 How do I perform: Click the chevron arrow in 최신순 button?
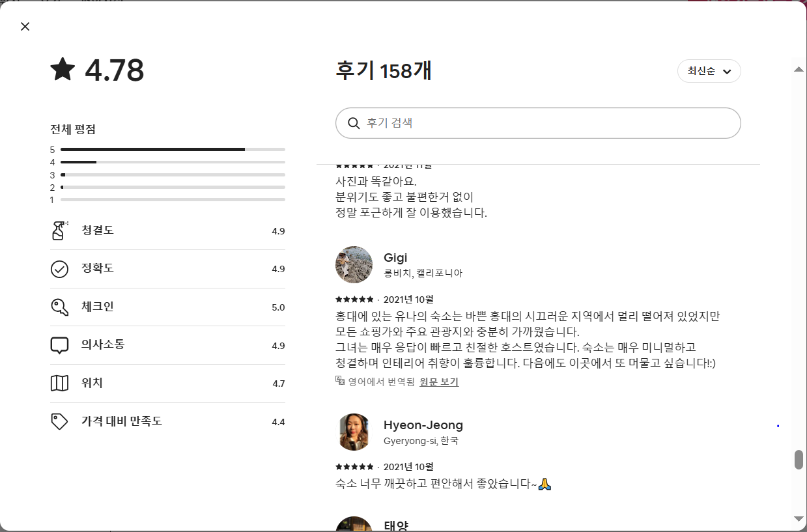point(727,72)
